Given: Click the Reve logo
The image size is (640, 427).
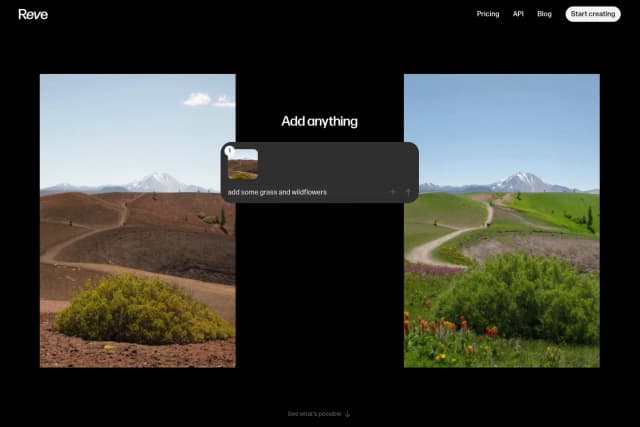Looking at the screenshot, I should click(x=33, y=14).
